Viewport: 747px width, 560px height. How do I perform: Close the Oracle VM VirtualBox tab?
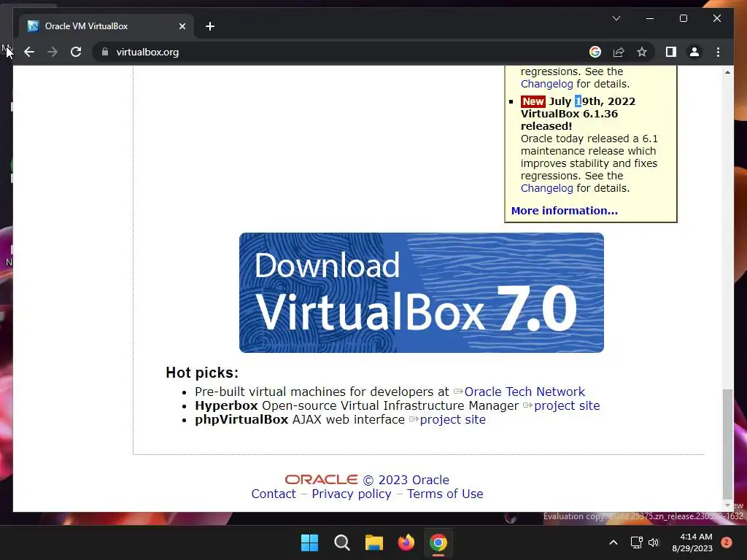182,26
